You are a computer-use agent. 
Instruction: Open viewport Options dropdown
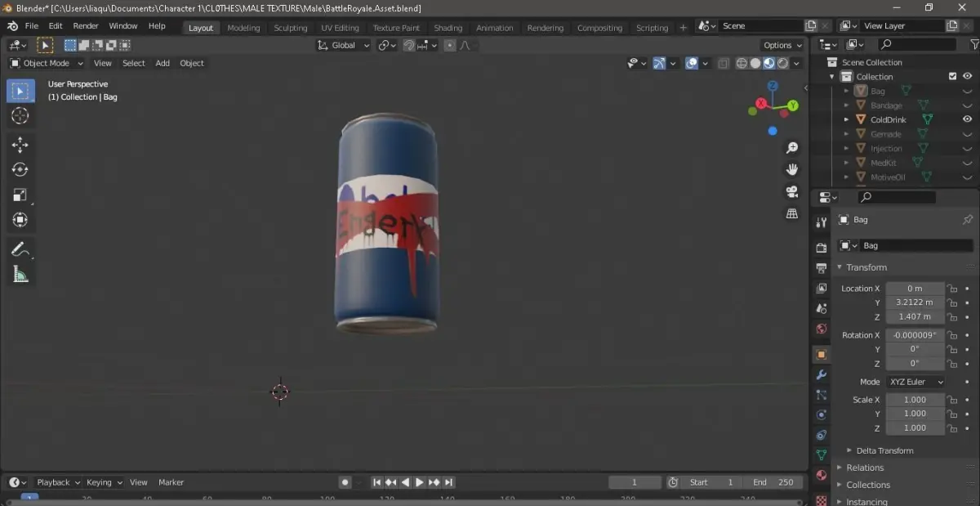tap(782, 45)
